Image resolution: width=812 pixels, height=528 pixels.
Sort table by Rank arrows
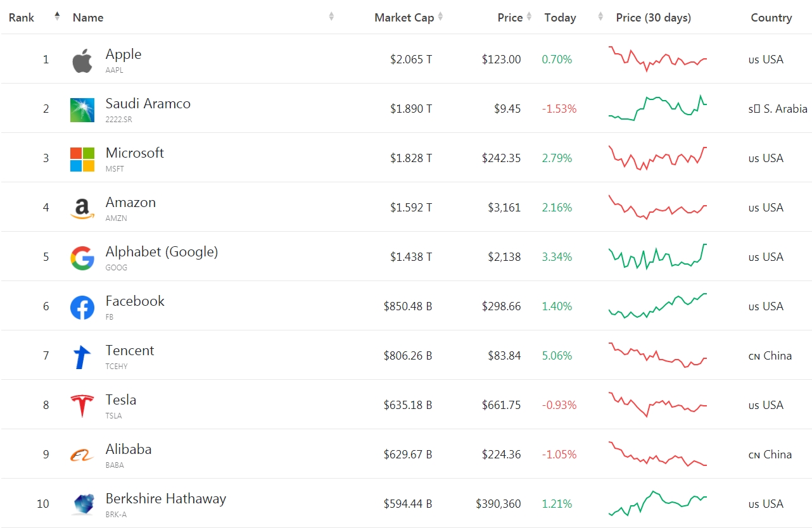tap(57, 16)
